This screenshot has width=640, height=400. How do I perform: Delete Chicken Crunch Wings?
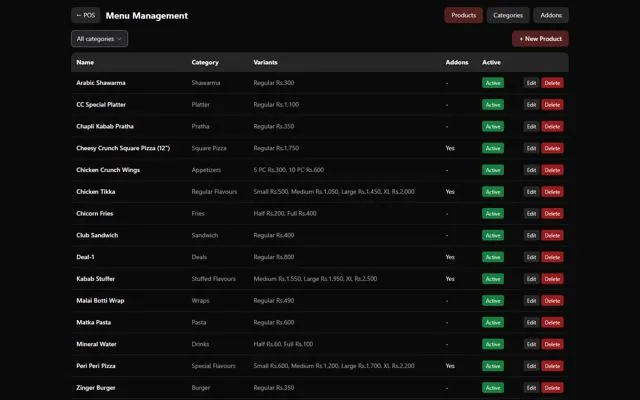click(552, 170)
